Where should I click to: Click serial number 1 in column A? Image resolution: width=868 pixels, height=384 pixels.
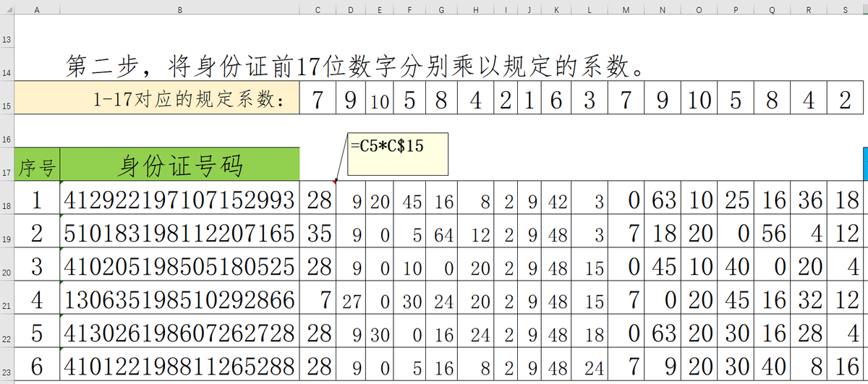[37, 199]
